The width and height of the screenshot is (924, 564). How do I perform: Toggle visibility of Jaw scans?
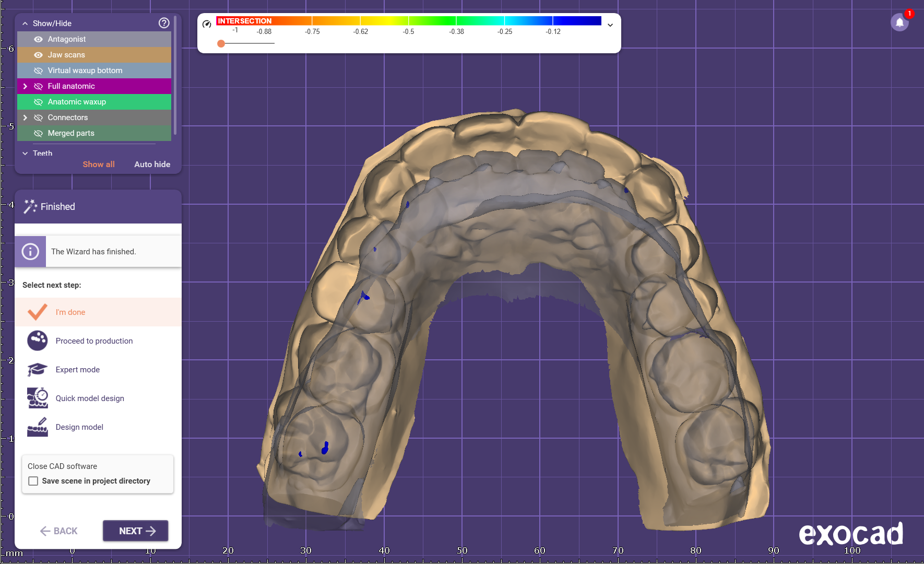38,55
